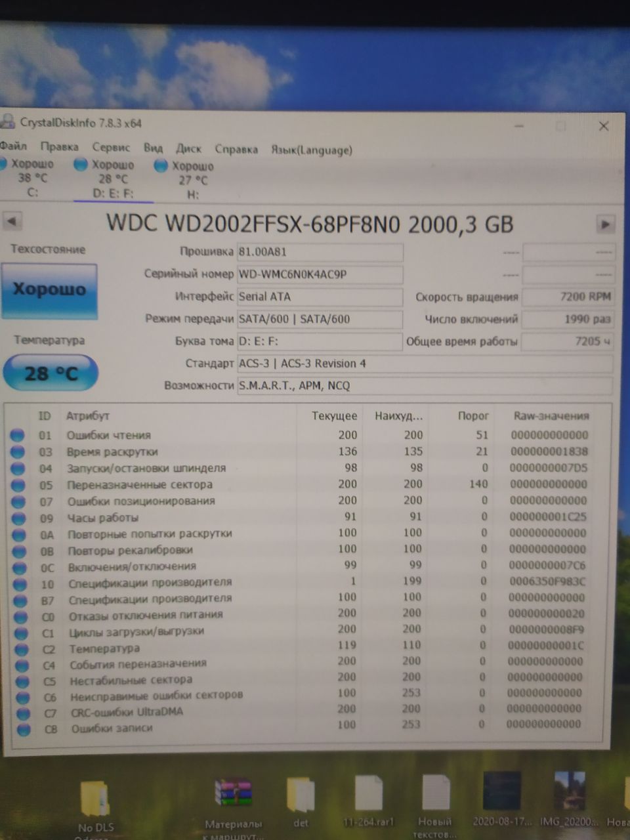Open the Новый текстов... document icon
Viewport: 630px width, 840px height.
click(x=434, y=806)
